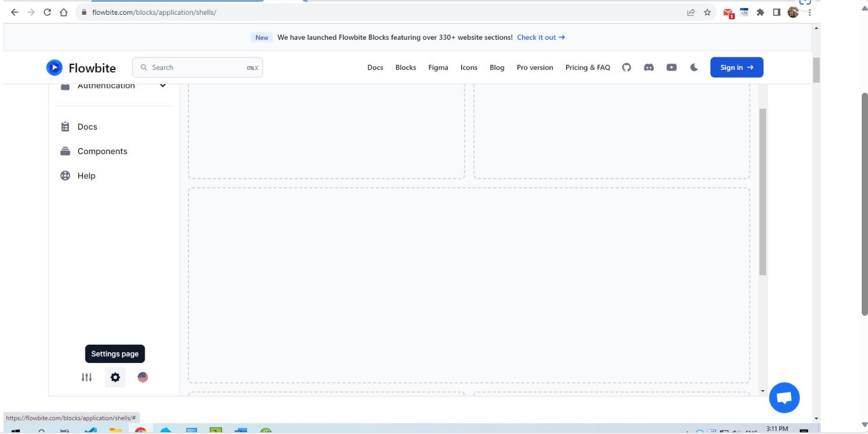Click the Flowbite logo
The width and height of the screenshot is (868, 434).
click(x=81, y=68)
